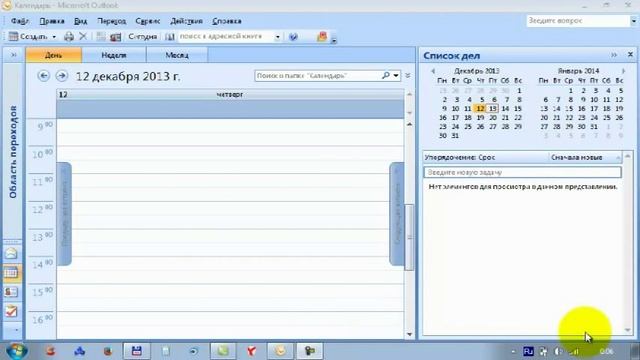The image size is (640, 360).
Task: Click the 12:00 time slot row
Action: pos(230,215)
